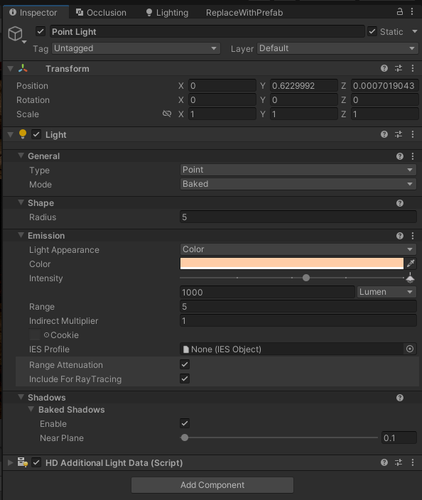Open the Tag dropdown
This screenshot has width=422, height=500.
(x=136, y=48)
